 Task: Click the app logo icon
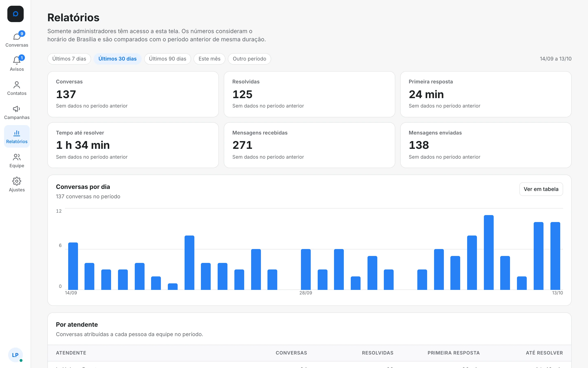(x=16, y=14)
